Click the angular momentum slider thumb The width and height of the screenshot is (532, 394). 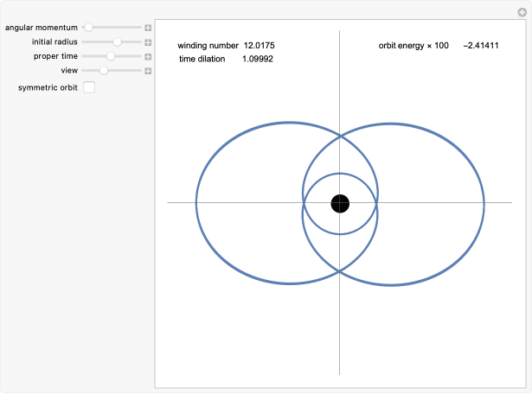click(88, 28)
